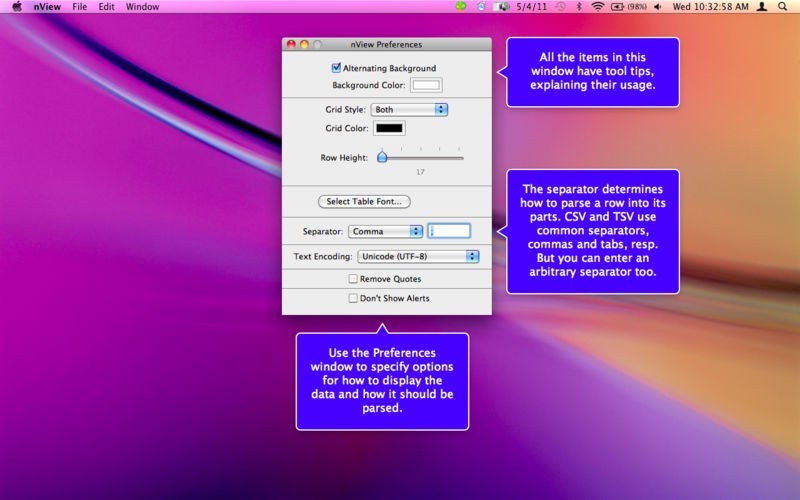Screen dimensions: 800x500
Task: Click the Row Height slider knob
Action: pyautogui.click(x=382, y=157)
